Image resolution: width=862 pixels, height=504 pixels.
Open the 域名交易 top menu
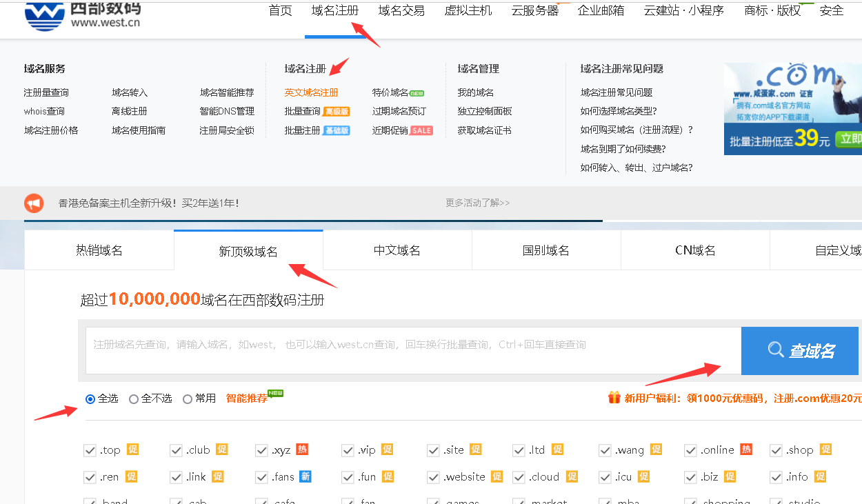pos(401,10)
